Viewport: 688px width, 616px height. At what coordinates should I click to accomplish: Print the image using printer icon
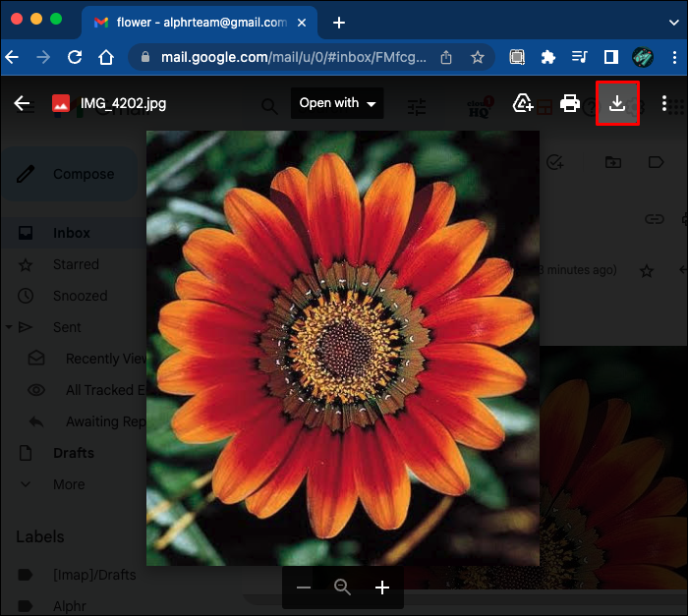[x=570, y=103]
